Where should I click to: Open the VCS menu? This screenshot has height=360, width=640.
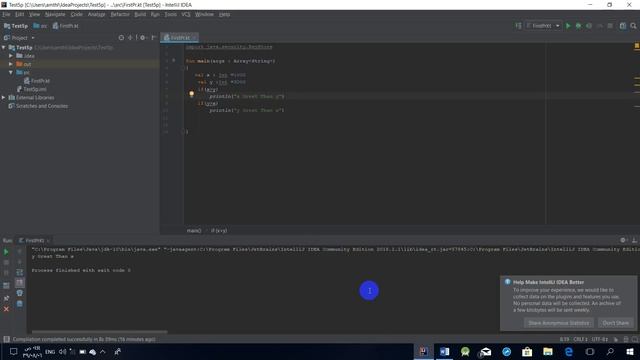[x=186, y=14]
